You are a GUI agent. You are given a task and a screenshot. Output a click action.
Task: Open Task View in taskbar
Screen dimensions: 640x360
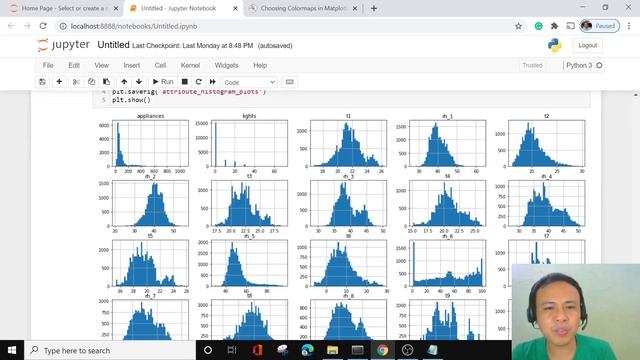(x=232, y=350)
